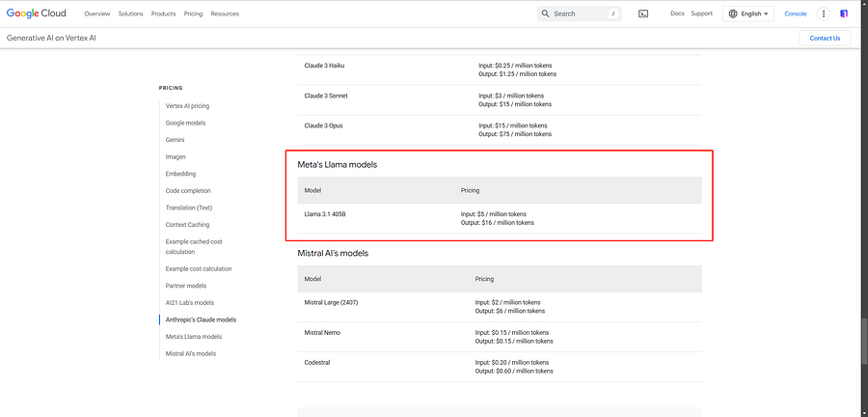The width and height of the screenshot is (868, 417).
Task: Click Codestral output $0.60 price text
Action: (x=514, y=371)
